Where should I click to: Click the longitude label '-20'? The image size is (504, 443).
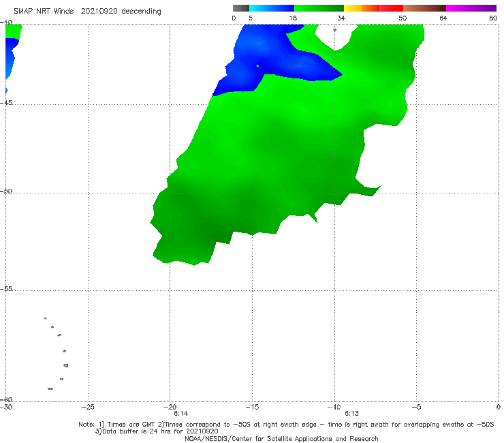click(170, 407)
